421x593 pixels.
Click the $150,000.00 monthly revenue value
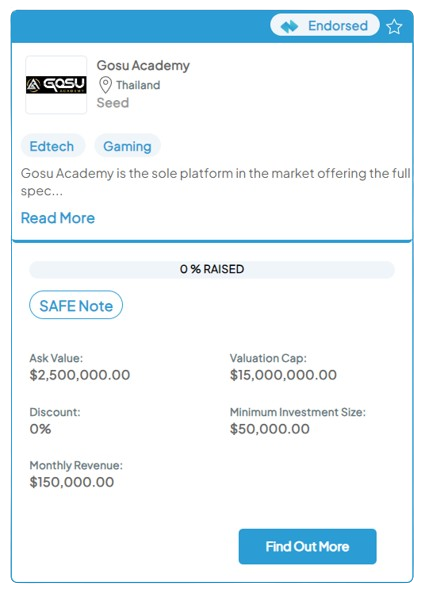tap(72, 482)
